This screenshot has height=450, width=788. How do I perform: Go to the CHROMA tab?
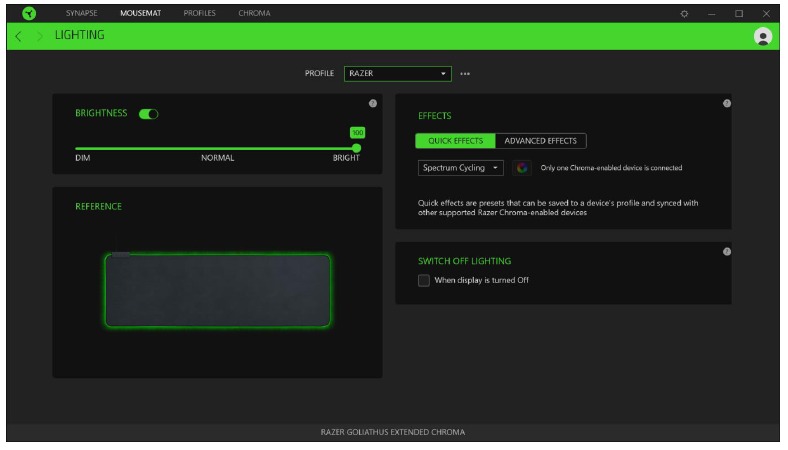[254, 13]
